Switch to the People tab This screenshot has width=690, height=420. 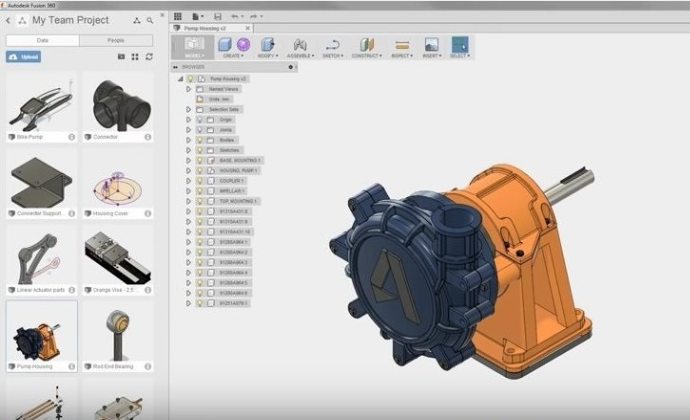(x=116, y=40)
